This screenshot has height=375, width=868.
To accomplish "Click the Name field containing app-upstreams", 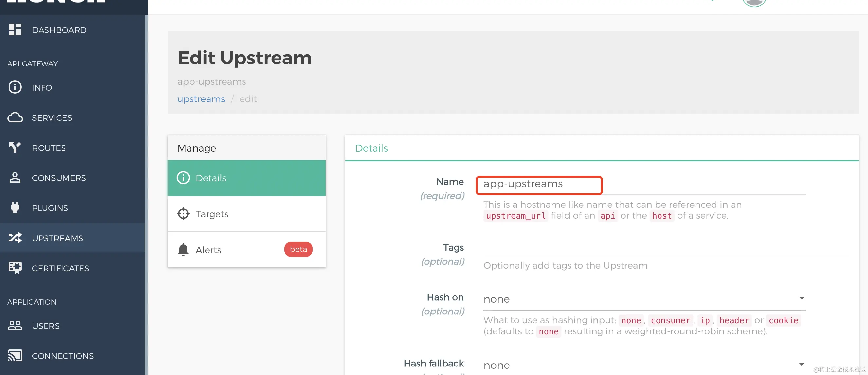I will [x=538, y=184].
